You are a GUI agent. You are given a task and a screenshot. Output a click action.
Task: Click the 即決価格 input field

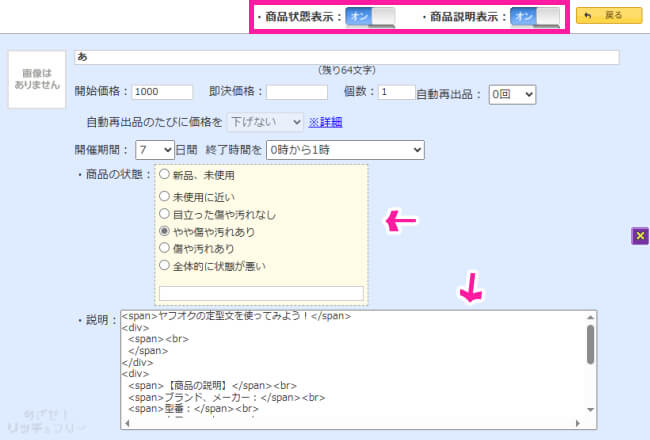pos(297,93)
